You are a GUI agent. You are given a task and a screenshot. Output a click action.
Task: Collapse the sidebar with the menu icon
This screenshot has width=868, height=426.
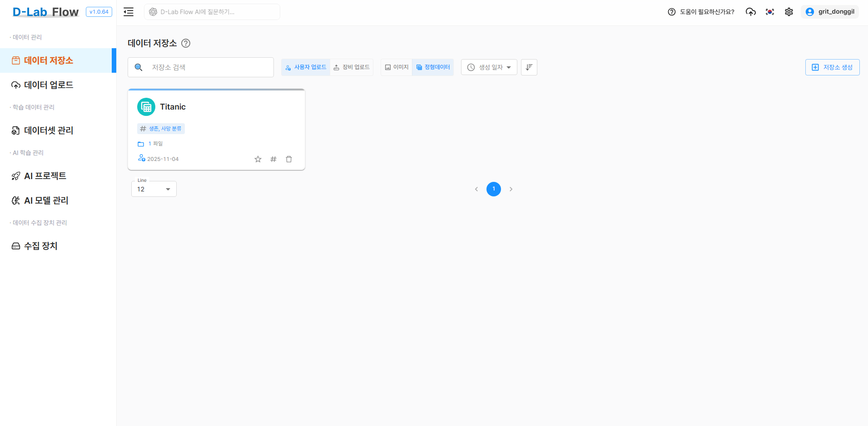129,12
